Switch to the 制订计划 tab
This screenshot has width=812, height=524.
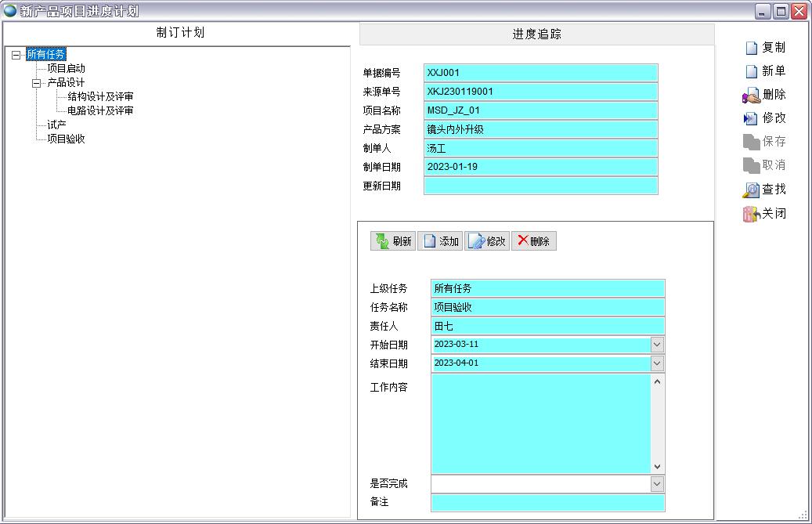[x=180, y=33]
